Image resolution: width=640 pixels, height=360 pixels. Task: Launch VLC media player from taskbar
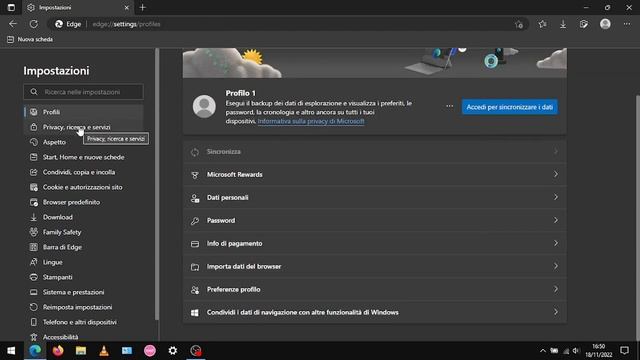coord(104,351)
